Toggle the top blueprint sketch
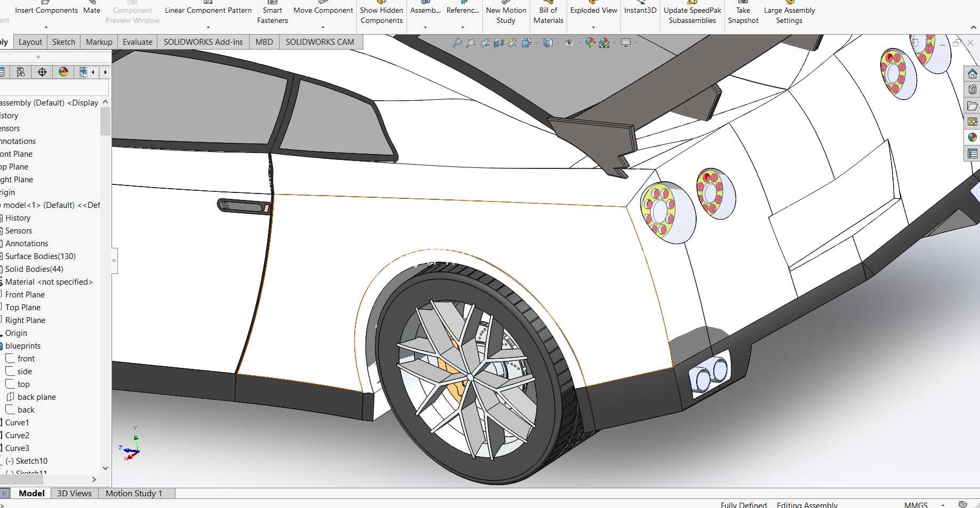 [23, 384]
